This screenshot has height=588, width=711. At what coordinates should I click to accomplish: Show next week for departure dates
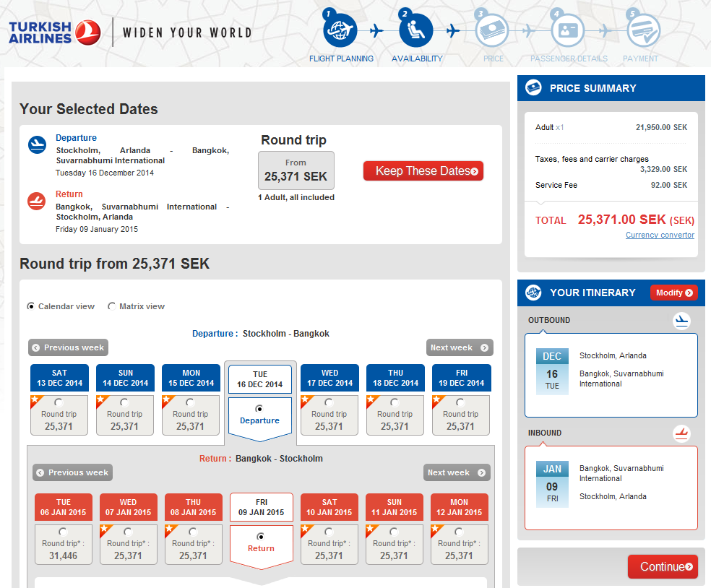[x=460, y=347]
